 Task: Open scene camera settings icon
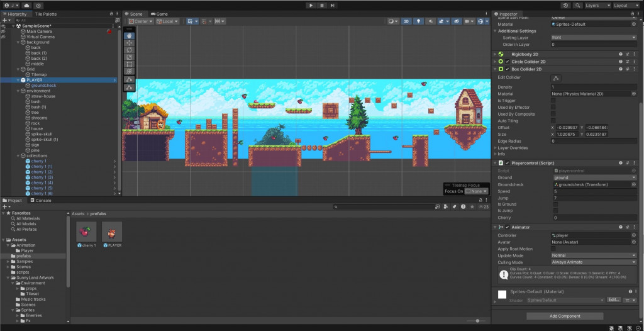[x=469, y=21]
